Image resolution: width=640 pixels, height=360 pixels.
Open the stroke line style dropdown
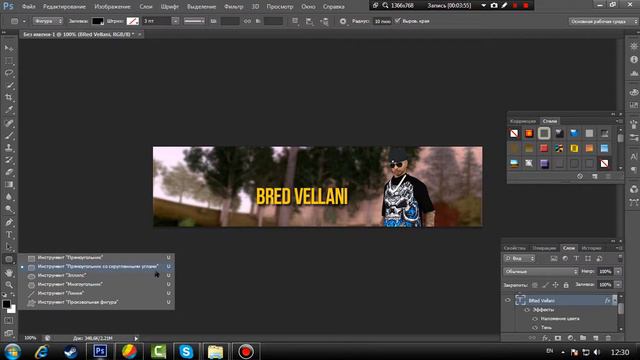click(x=194, y=21)
